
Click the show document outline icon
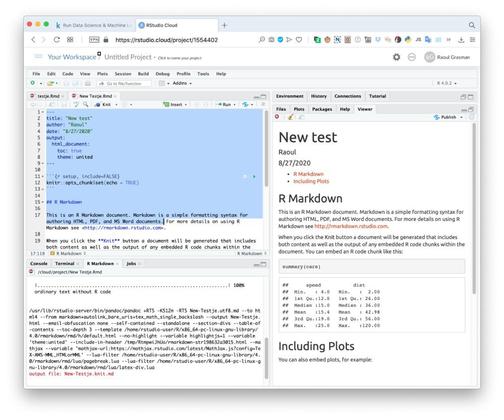263,104
